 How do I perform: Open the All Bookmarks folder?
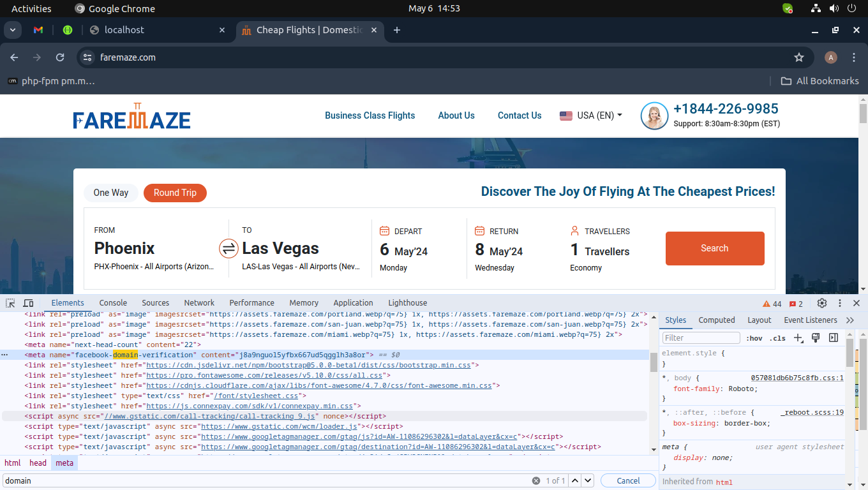820,81
